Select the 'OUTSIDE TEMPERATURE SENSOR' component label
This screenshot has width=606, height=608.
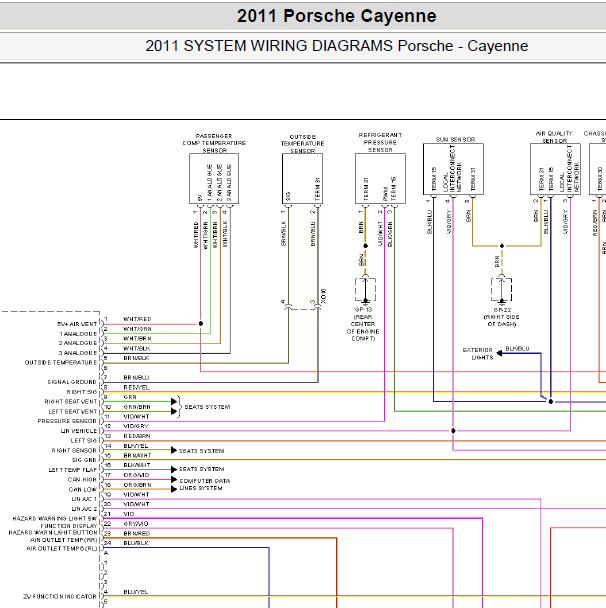(x=302, y=144)
